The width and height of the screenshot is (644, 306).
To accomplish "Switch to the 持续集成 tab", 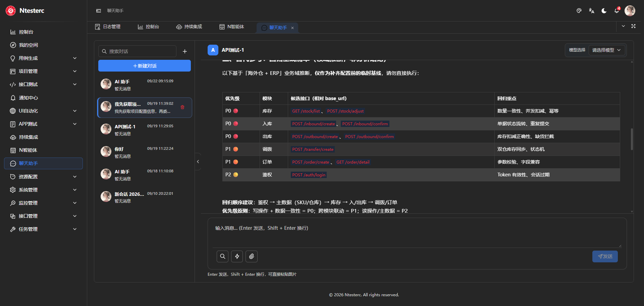I will pyautogui.click(x=189, y=27).
